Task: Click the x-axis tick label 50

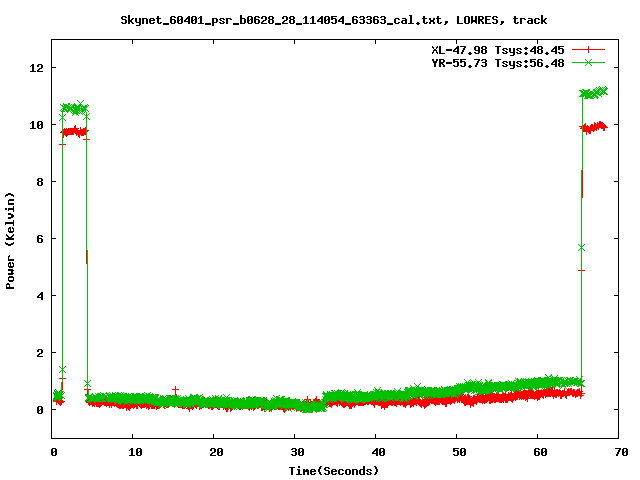Action: click(459, 452)
